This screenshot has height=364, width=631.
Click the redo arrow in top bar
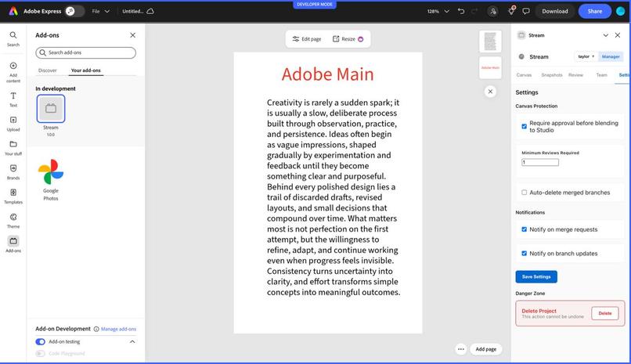click(x=474, y=11)
